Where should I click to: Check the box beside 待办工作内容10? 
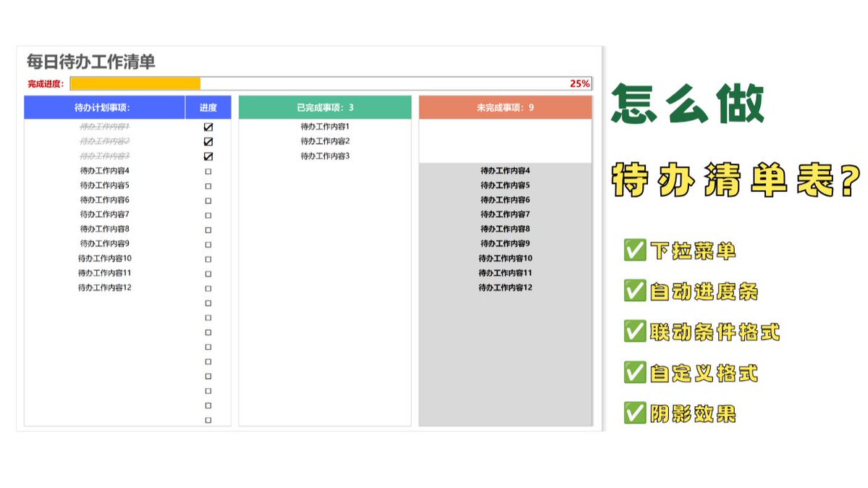208,259
